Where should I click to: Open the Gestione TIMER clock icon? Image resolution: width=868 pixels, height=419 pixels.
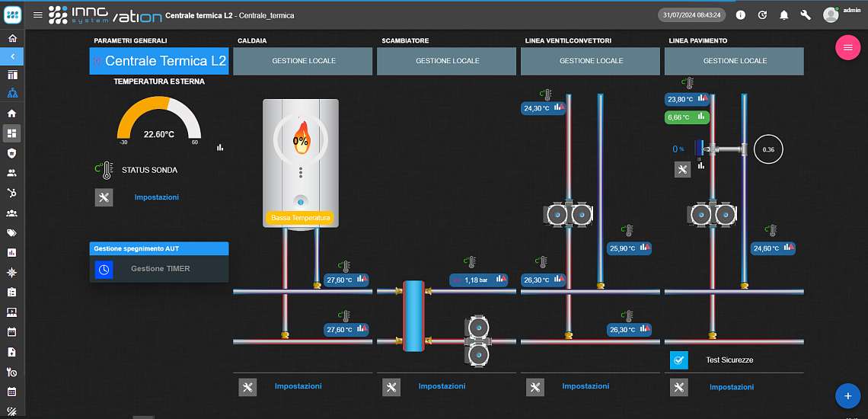104,270
